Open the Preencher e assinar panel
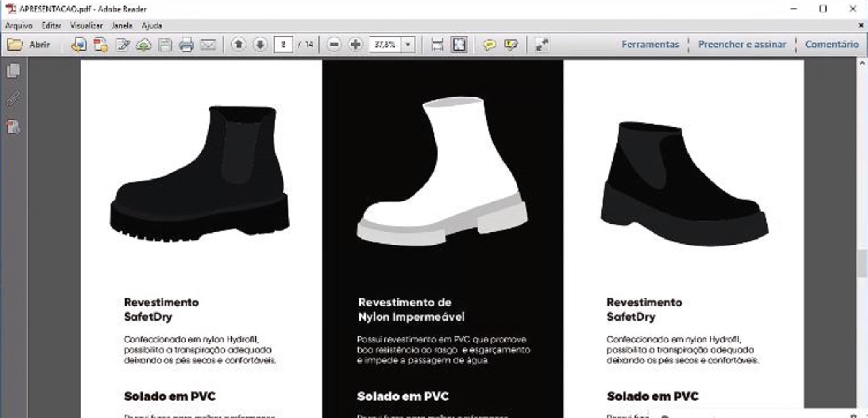This screenshot has width=868, height=418. [742, 44]
